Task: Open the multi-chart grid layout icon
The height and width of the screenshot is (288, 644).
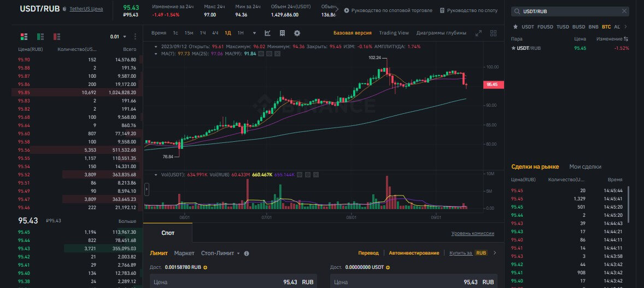Action: tap(493, 33)
